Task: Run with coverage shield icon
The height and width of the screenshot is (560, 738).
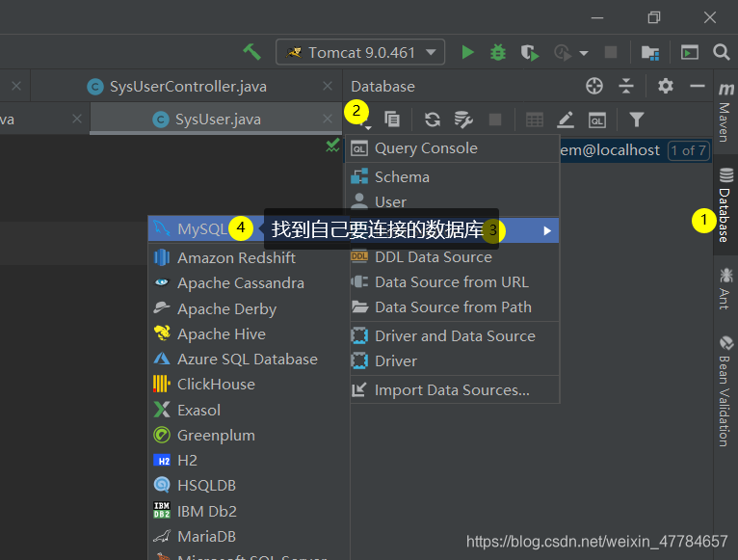Action: tap(530, 52)
